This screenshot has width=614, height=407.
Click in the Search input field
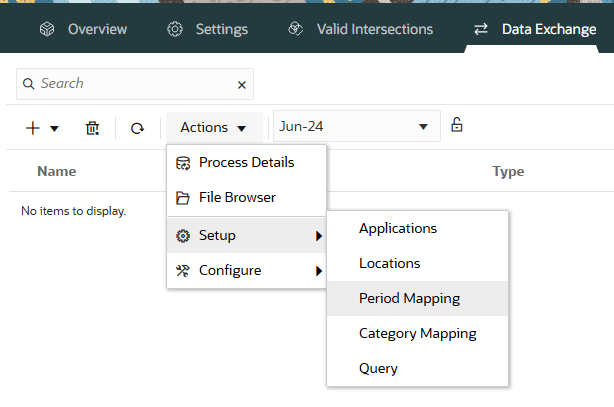point(130,84)
